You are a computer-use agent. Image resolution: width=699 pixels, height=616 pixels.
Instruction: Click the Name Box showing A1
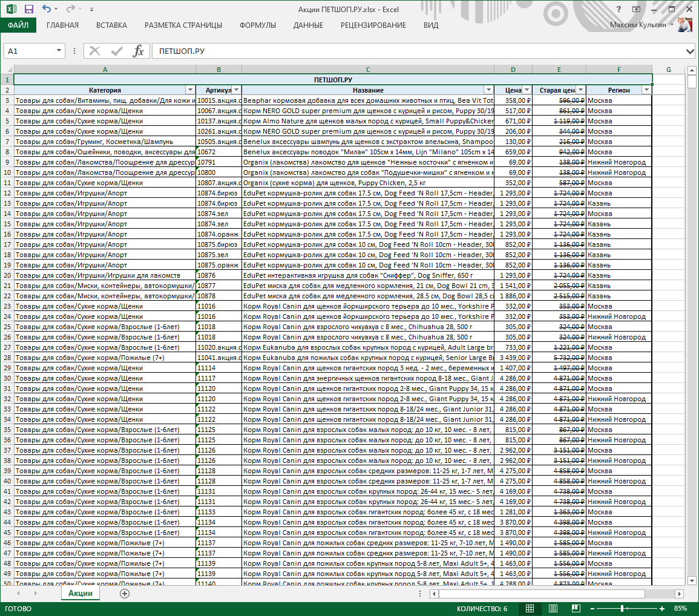pos(30,51)
